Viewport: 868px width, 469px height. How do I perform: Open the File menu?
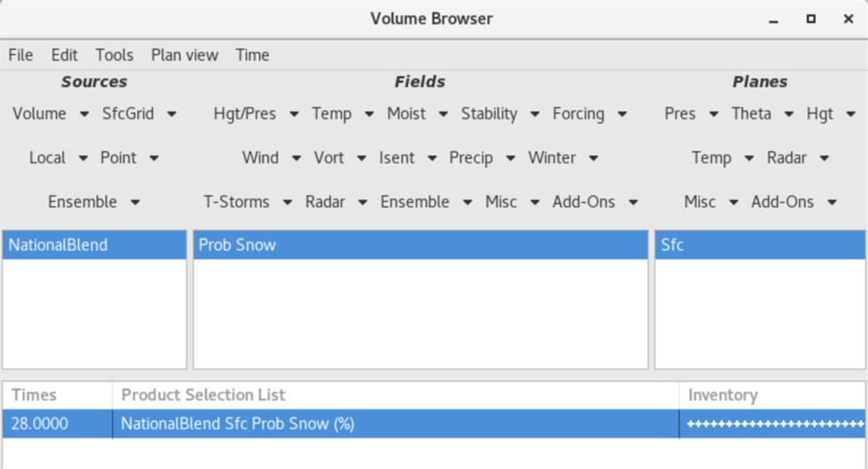point(20,55)
